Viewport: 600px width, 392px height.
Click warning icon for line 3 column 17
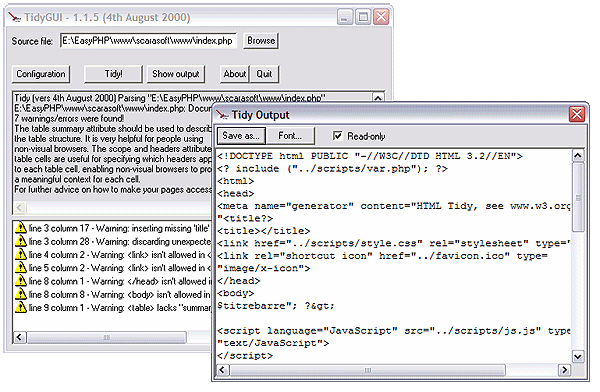tap(20, 228)
